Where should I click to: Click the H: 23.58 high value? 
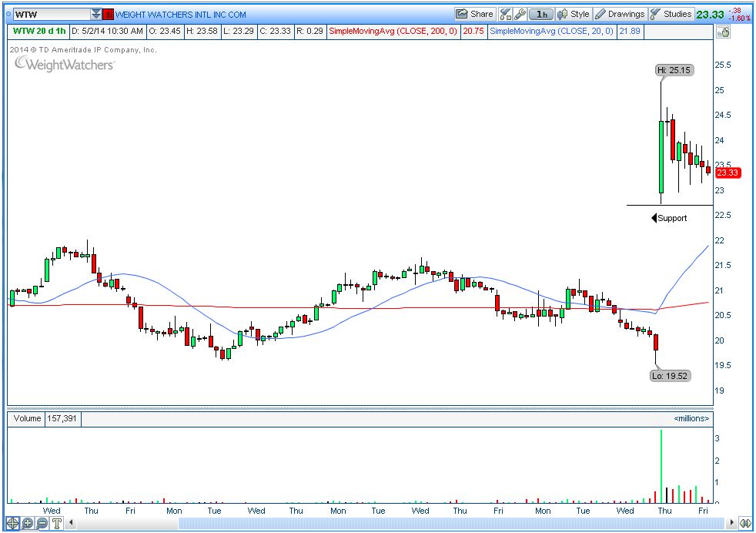202,31
